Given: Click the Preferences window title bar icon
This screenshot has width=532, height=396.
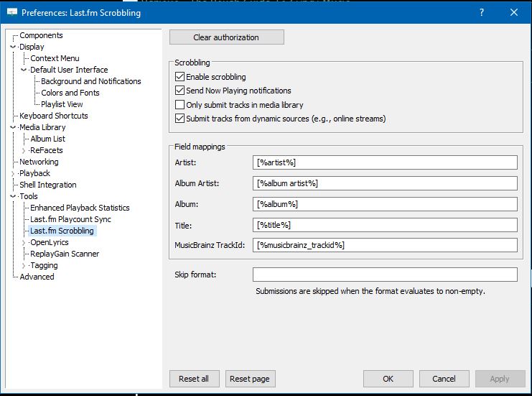Looking at the screenshot, I should [12, 12].
